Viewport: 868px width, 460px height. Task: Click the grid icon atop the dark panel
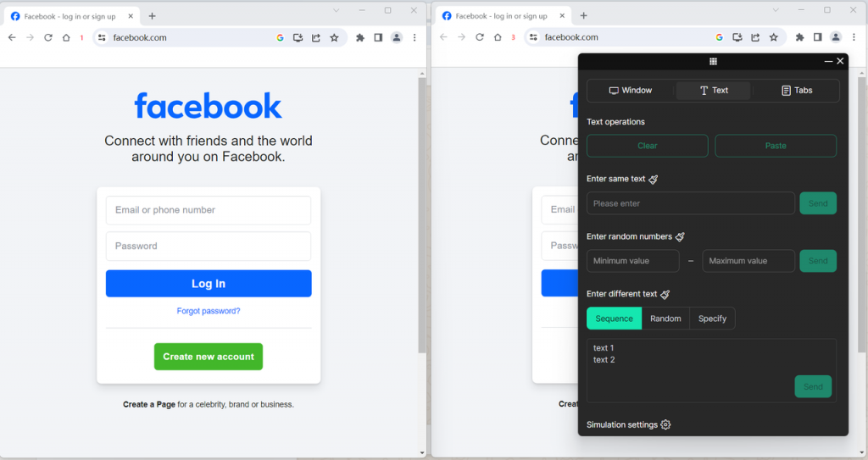[x=713, y=62]
